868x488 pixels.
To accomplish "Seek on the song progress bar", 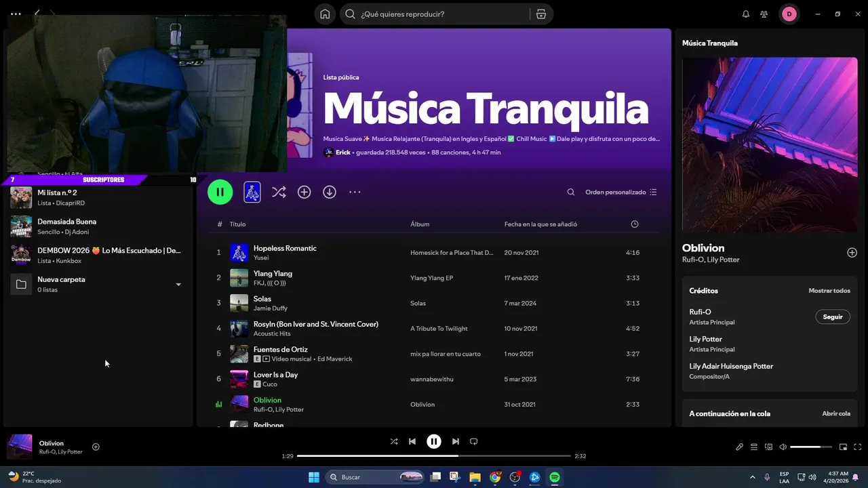I will (434, 456).
